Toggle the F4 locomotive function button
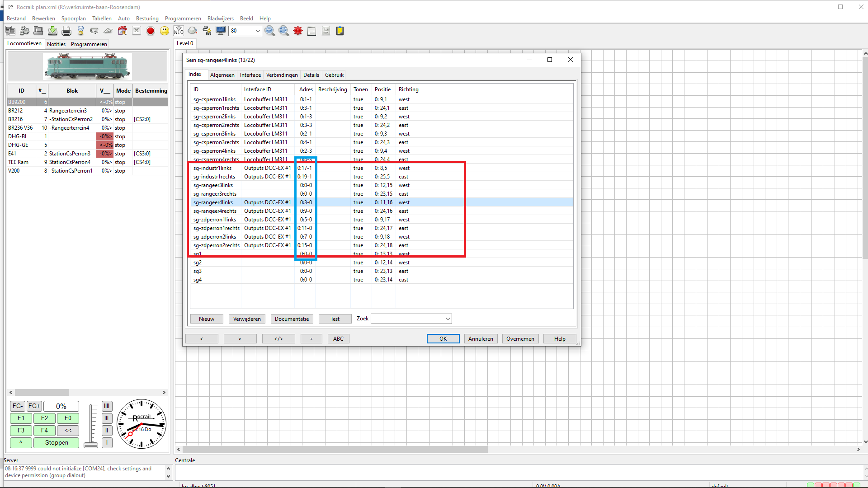This screenshot has width=868, height=488. [x=44, y=430]
